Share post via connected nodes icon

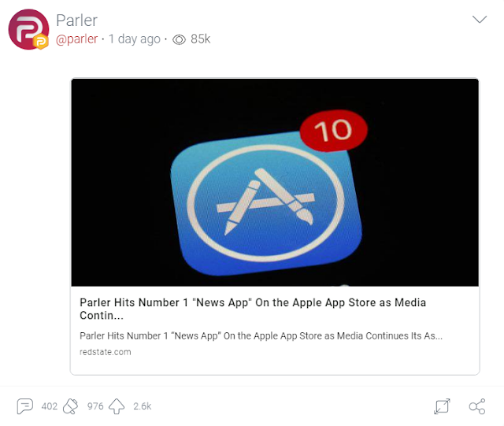click(477, 406)
